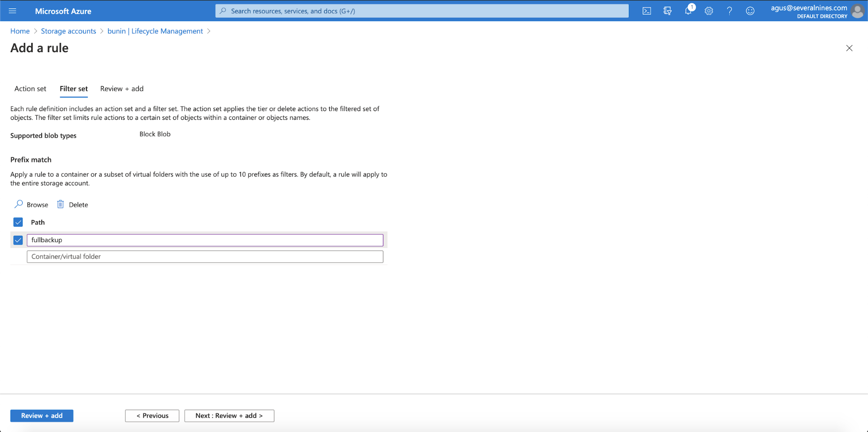This screenshot has height=432, width=868.
Task: Switch to the Action set tab
Action: [30, 89]
